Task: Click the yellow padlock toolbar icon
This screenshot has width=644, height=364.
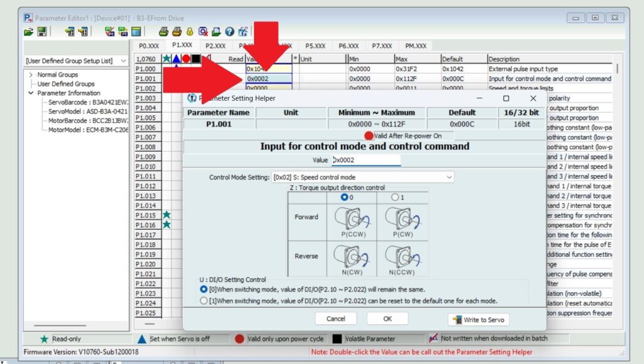Action: click(x=189, y=31)
